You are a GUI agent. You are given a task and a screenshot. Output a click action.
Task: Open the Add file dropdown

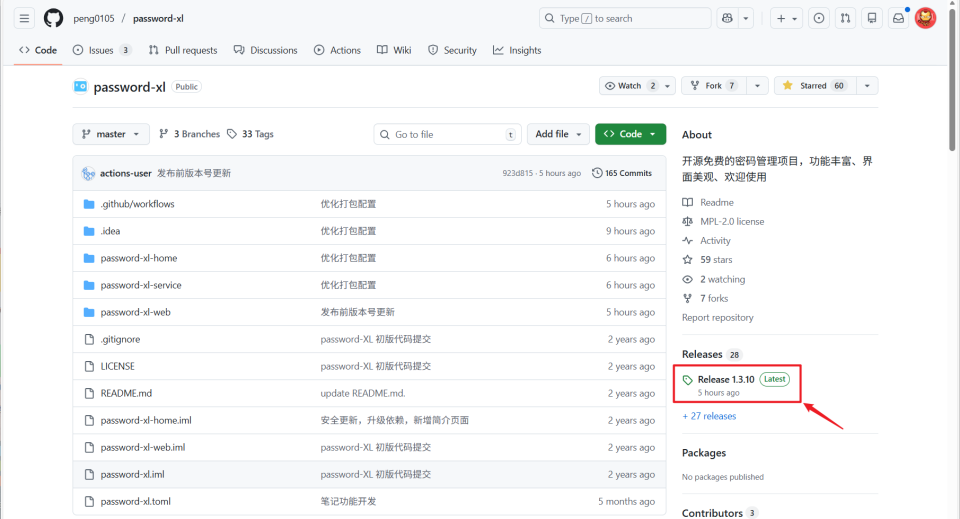click(558, 134)
